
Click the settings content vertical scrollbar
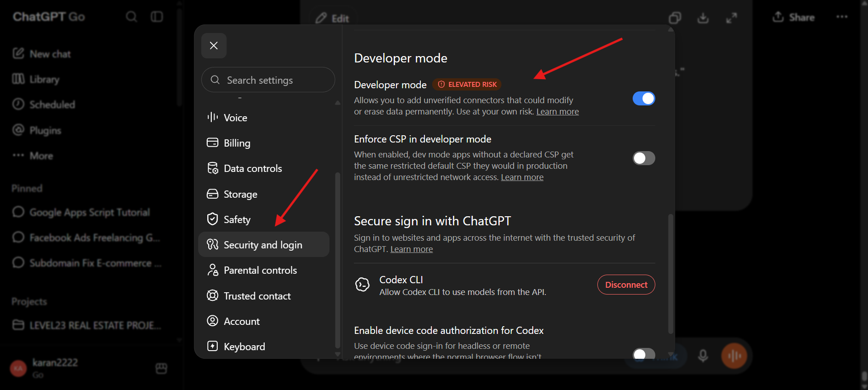pos(671,274)
